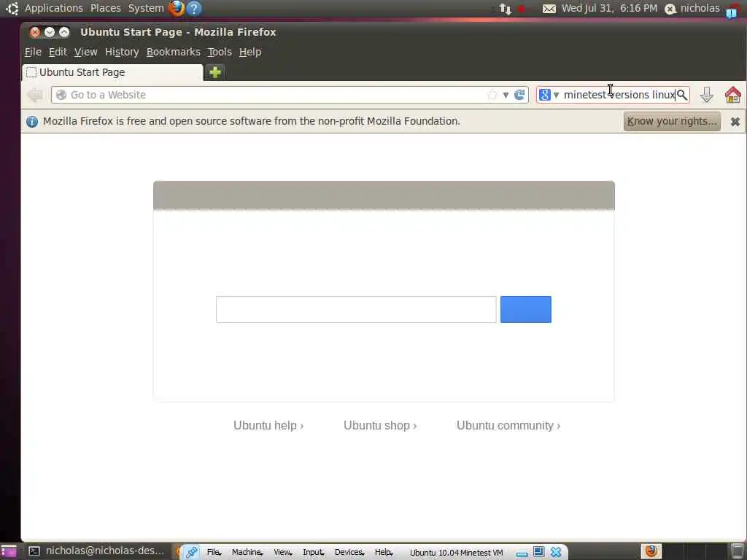Open the Firefox View menu
Image resolution: width=747 pixels, height=560 pixels.
(86, 52)
